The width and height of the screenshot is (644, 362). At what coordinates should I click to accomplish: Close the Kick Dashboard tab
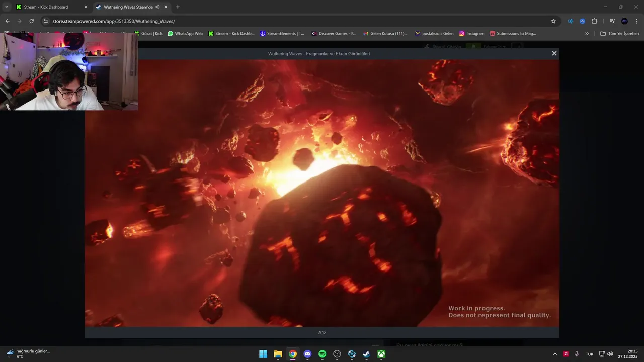pyautogui.click(x=86, y=7)
